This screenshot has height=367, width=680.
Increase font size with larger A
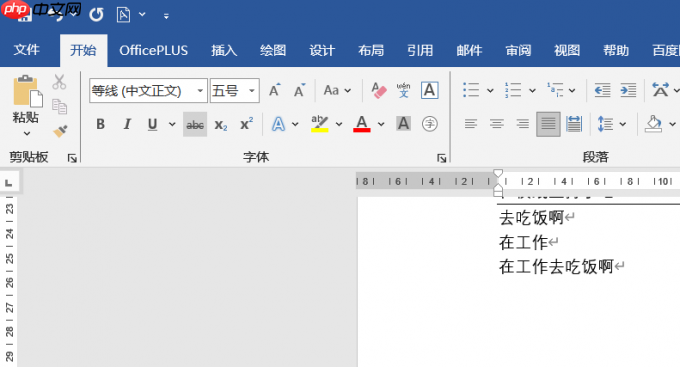(x=275, y=90)
